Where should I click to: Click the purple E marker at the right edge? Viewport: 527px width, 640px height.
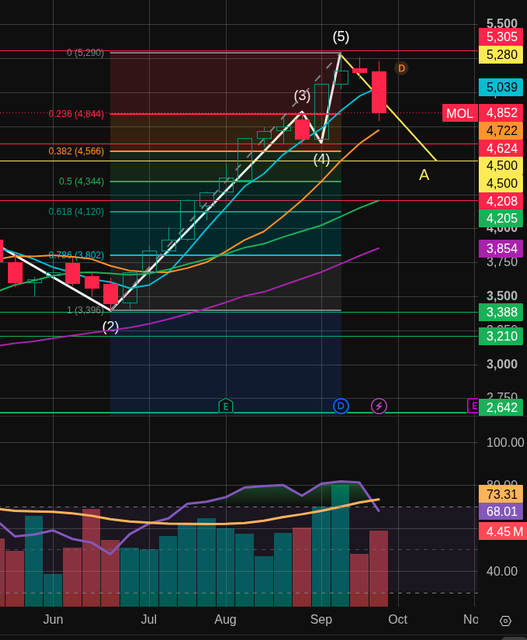tap(473, 406)
